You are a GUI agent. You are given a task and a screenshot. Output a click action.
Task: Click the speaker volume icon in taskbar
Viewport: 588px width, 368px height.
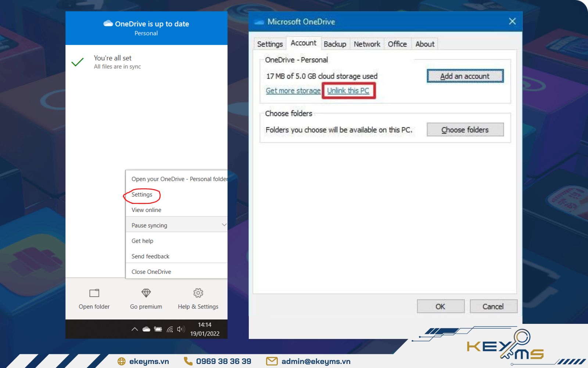tap(181, 329)
